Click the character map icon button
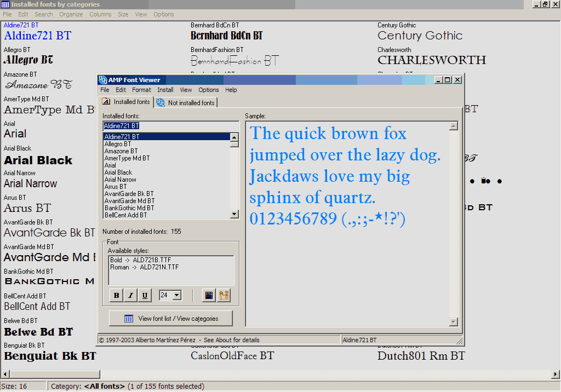 (x=224, y=296)
